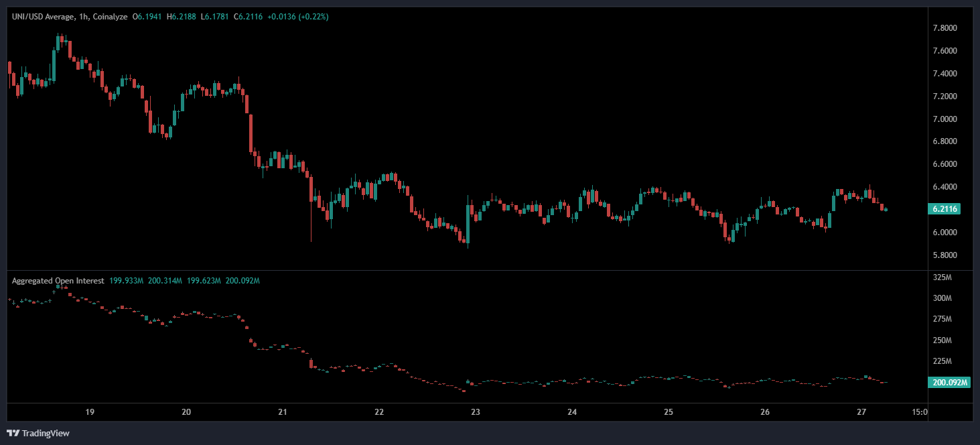Screen dimensions: 980x445
Task: Click the TradingView logo
Action: coord(38,433)
